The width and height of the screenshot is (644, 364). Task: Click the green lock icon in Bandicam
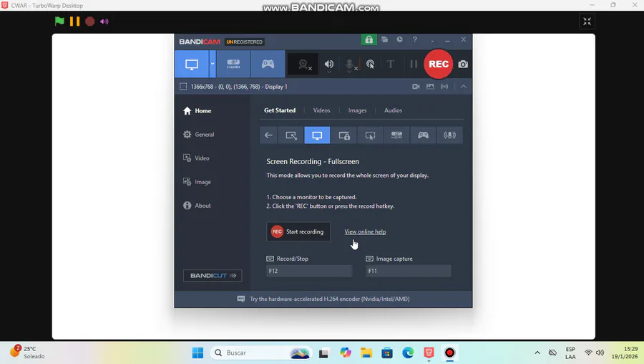(369, 39)
